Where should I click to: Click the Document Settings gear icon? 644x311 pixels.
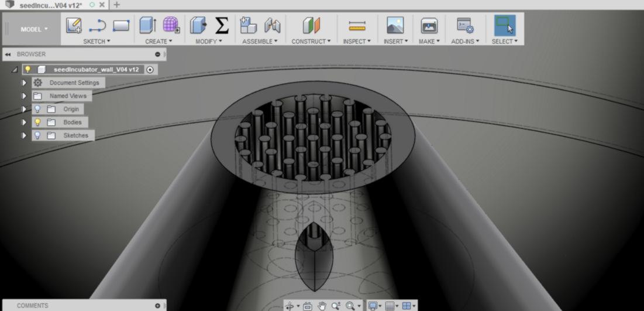coord(38,83)
